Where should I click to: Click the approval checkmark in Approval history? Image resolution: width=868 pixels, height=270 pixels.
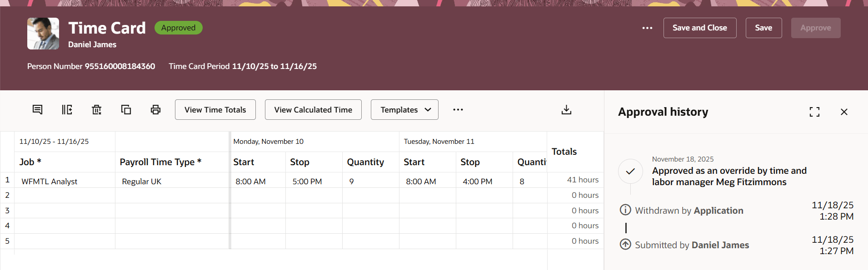coord(630,171)
